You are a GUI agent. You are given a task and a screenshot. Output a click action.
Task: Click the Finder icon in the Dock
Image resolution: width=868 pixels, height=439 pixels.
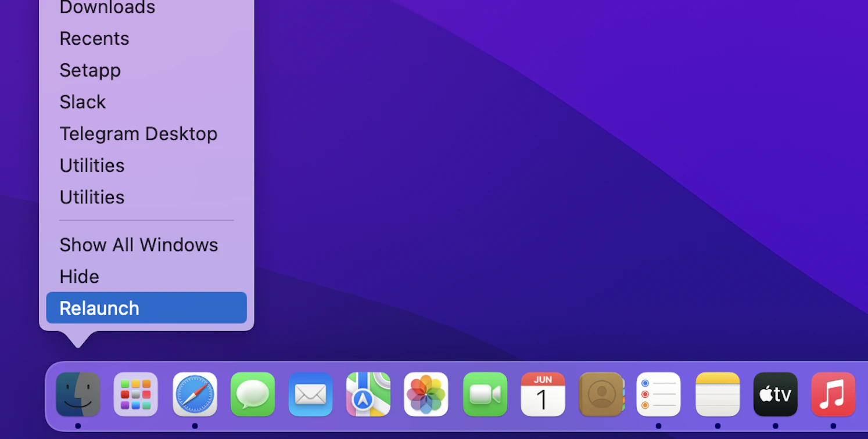coord(77,395)
